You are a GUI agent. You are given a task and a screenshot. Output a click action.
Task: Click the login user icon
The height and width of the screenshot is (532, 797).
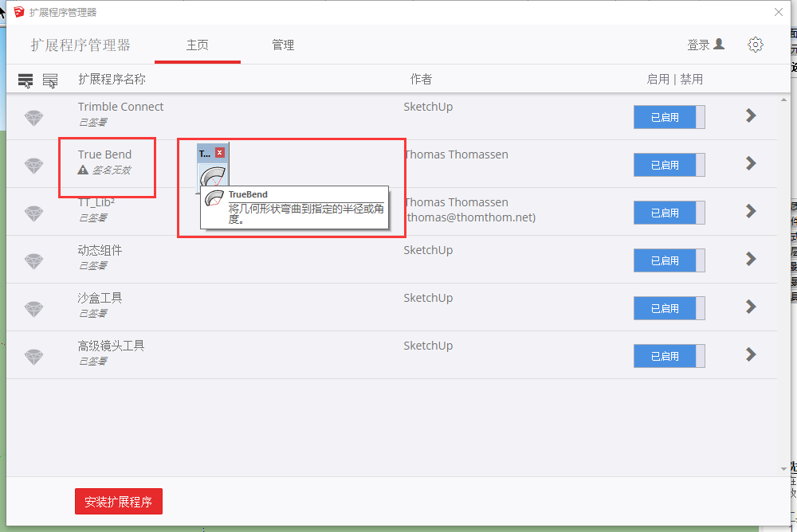click(x=719, y=45)
